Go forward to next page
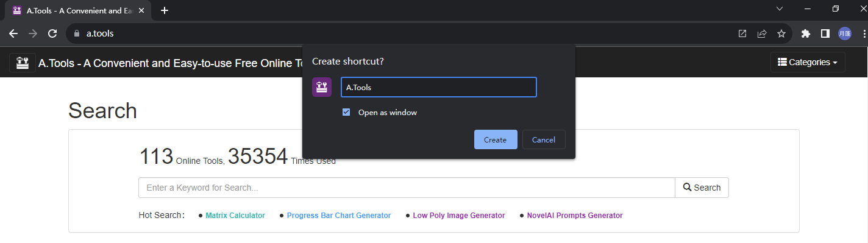 coord(33,33)
